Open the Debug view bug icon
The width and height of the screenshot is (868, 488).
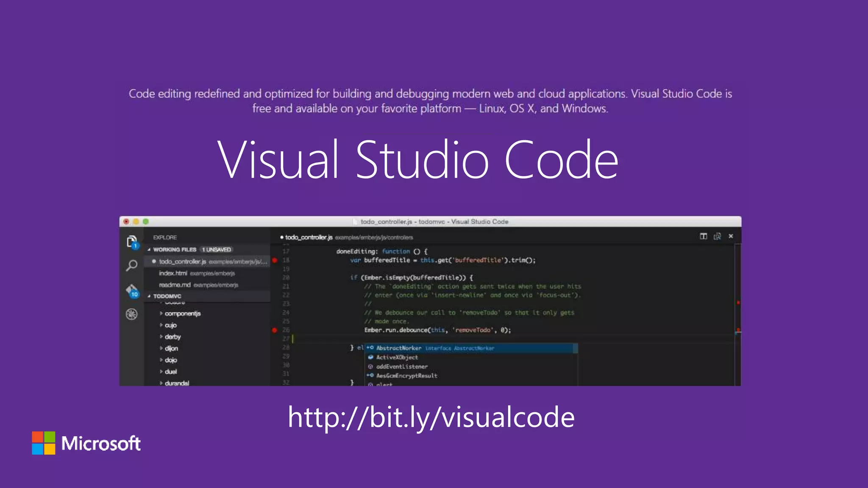132,314
